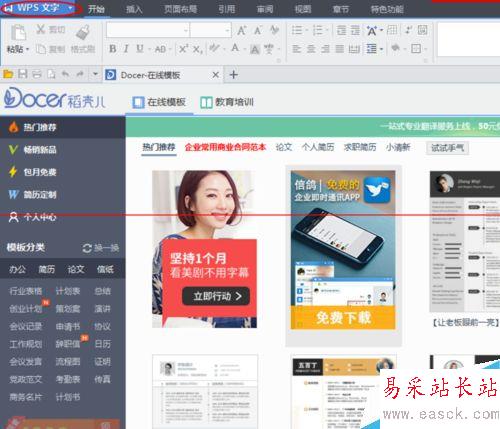Screen dimensions: 500x429
Task: Open the font size dropdown
Action: pyautogui.click(x=210, y=30)
